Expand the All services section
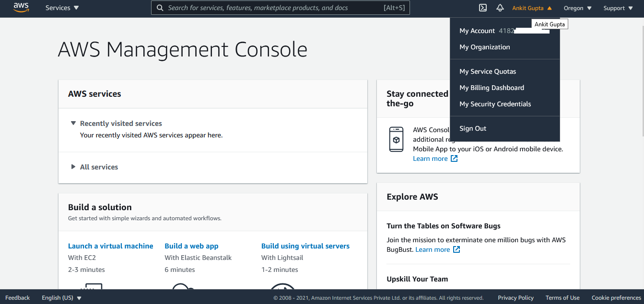This screenshot has height=304, width=644. click(94, 167)
